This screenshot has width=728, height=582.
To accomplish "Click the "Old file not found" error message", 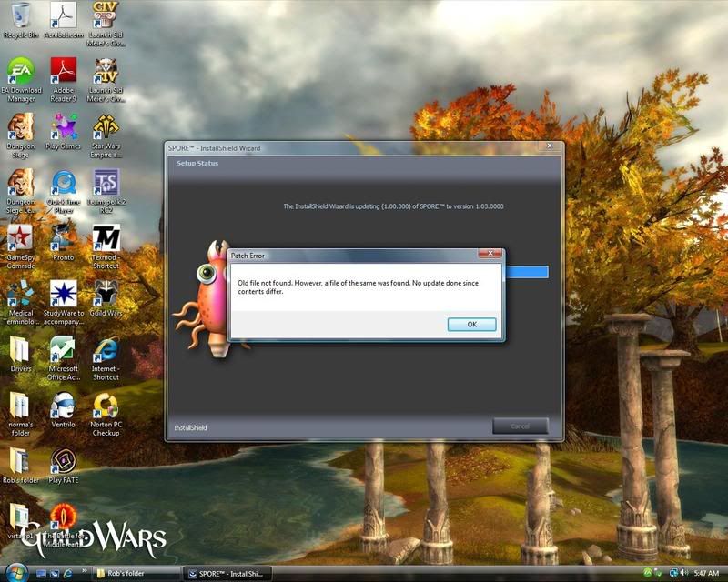I will click(x=358, y=286).
